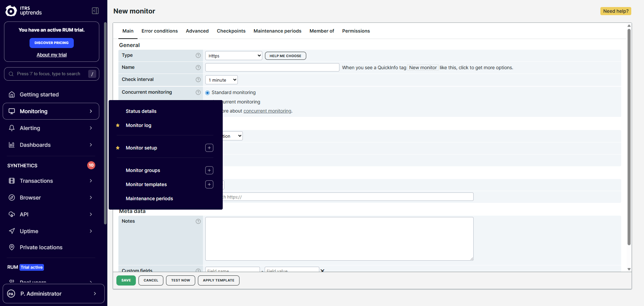Click the green Save button
The height and width of the screenshot is (306, 644).
126,280
